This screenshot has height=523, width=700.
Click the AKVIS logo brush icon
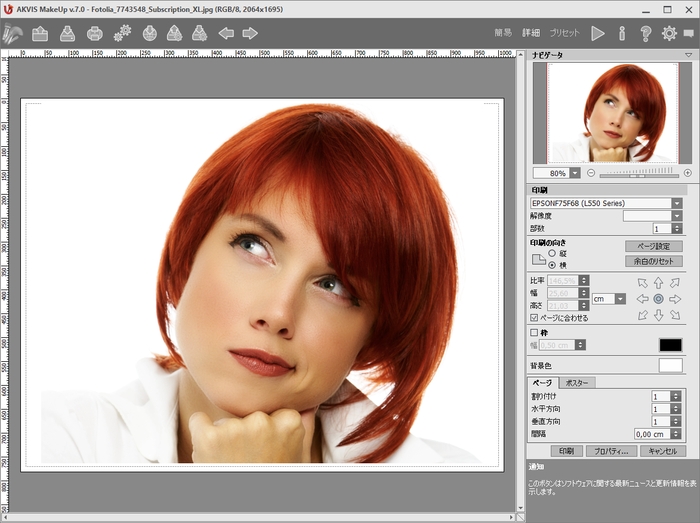pyautogui.click(x=12, y=33)
